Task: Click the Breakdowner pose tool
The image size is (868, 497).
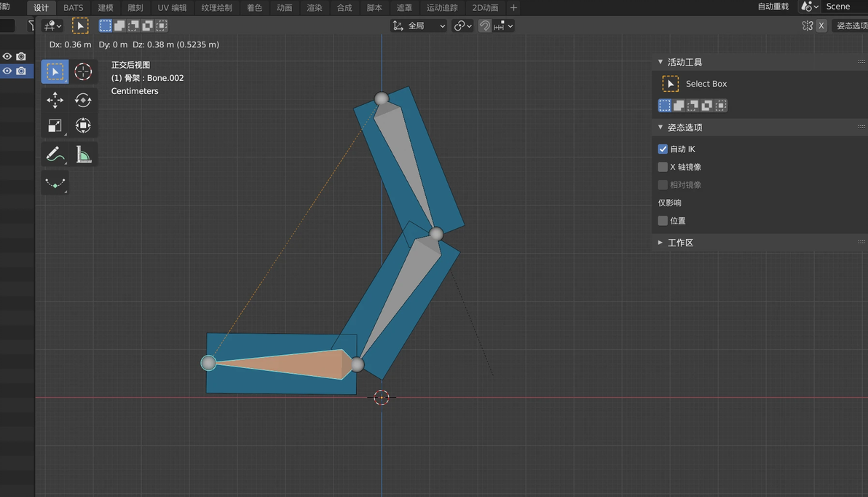Action: [x=55, y=183]
